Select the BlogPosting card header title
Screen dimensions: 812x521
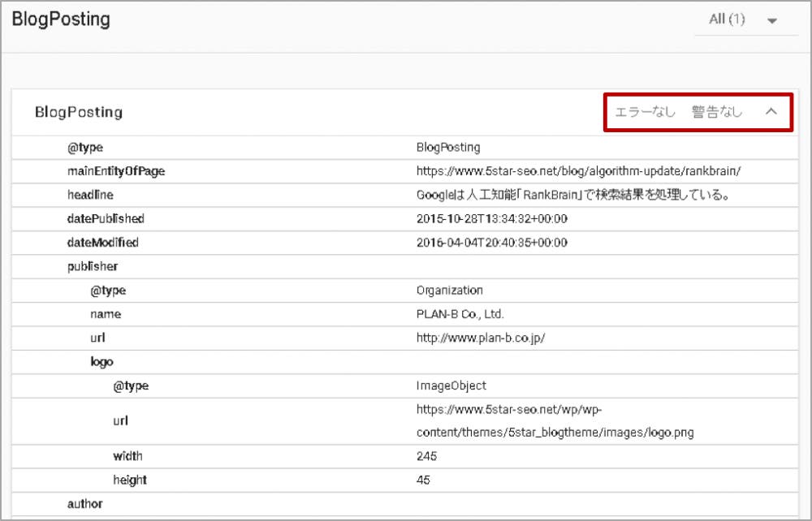tap(79, 112)
